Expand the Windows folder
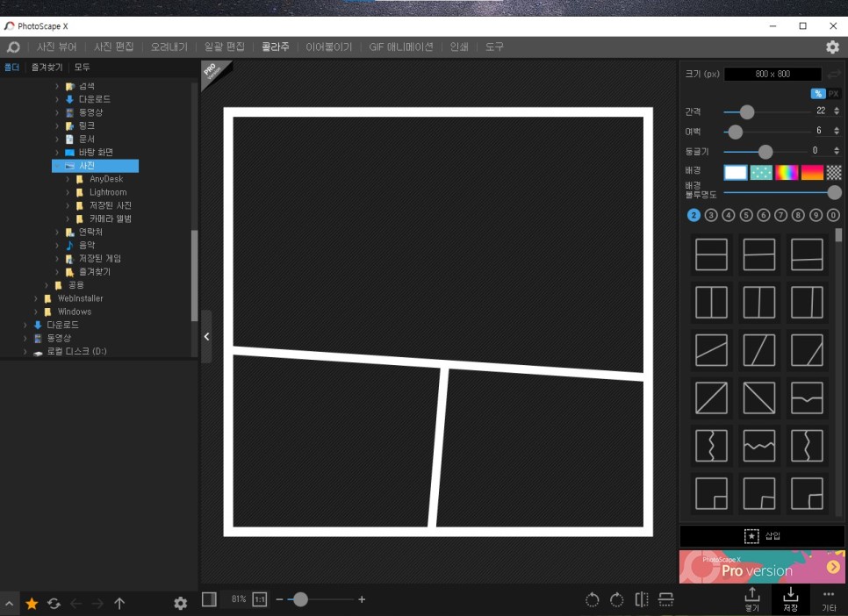 (x=36, y=312)
